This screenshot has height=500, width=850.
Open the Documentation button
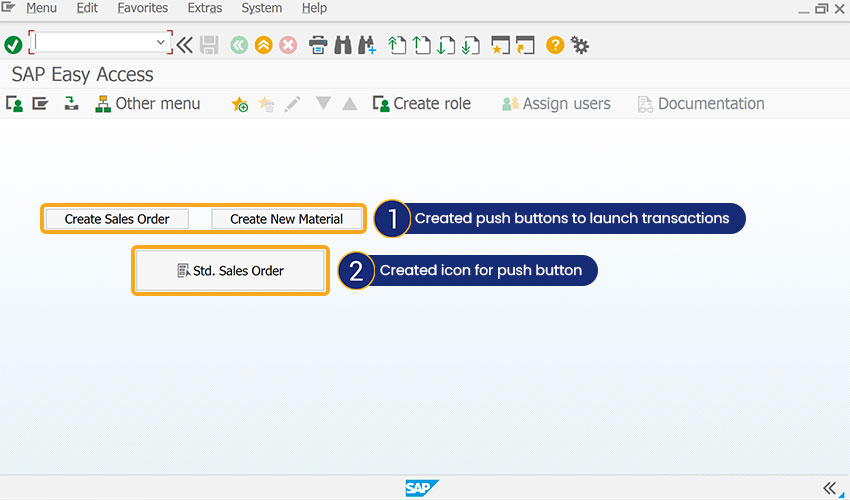coord(701,104)
